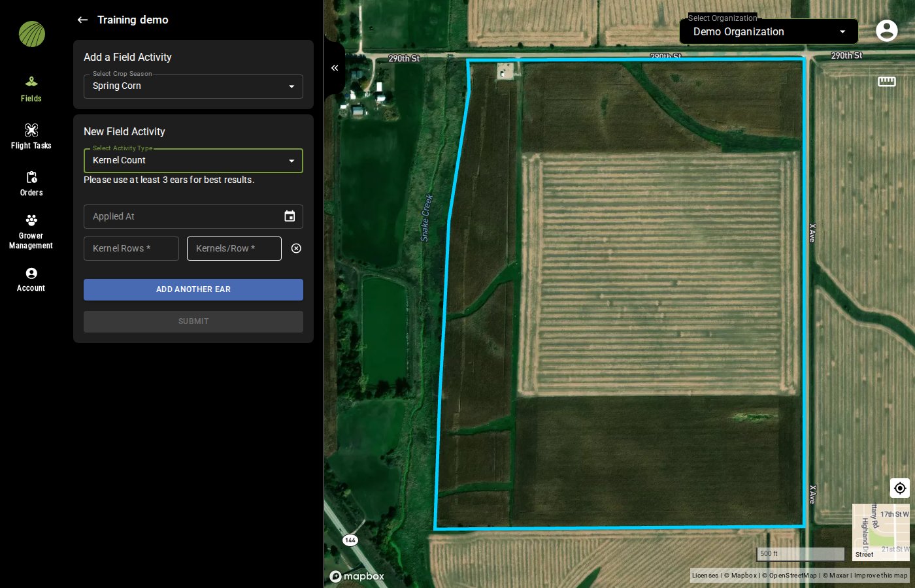Switch map to Street view thumbnail
The width and height of the screenshot is (915, 588).
coord(881,532)
